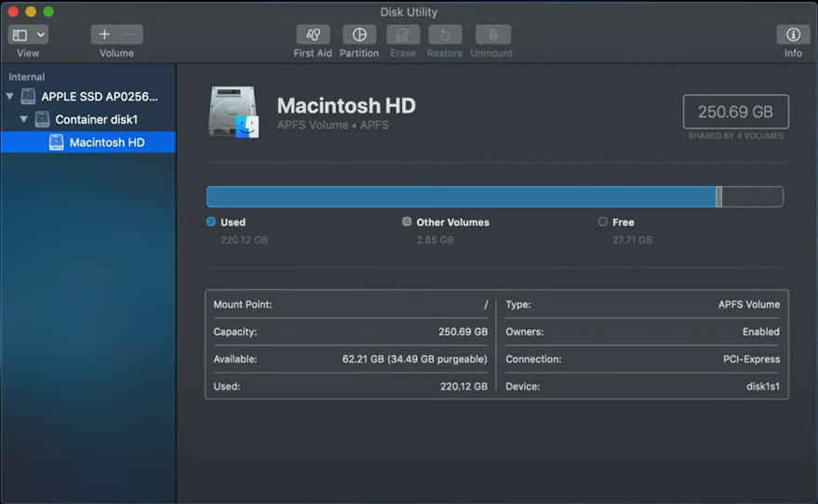
Task: Click the Connection 'PCI-Express' value
Action: (x=751, y=359)
